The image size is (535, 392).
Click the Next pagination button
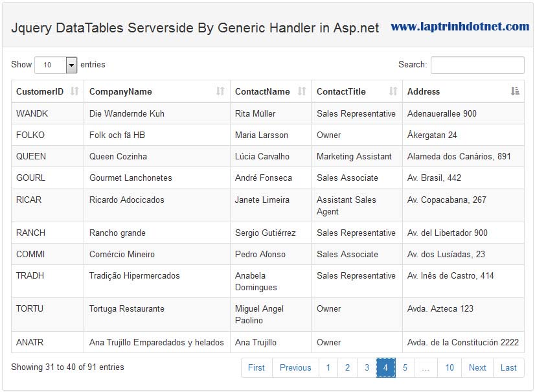477,367
